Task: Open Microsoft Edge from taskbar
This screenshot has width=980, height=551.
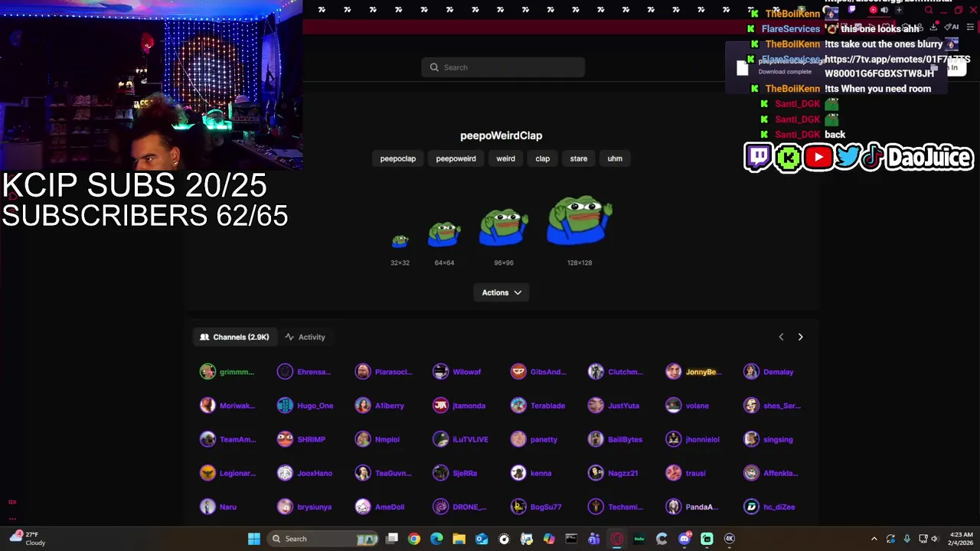Action: 436,539
